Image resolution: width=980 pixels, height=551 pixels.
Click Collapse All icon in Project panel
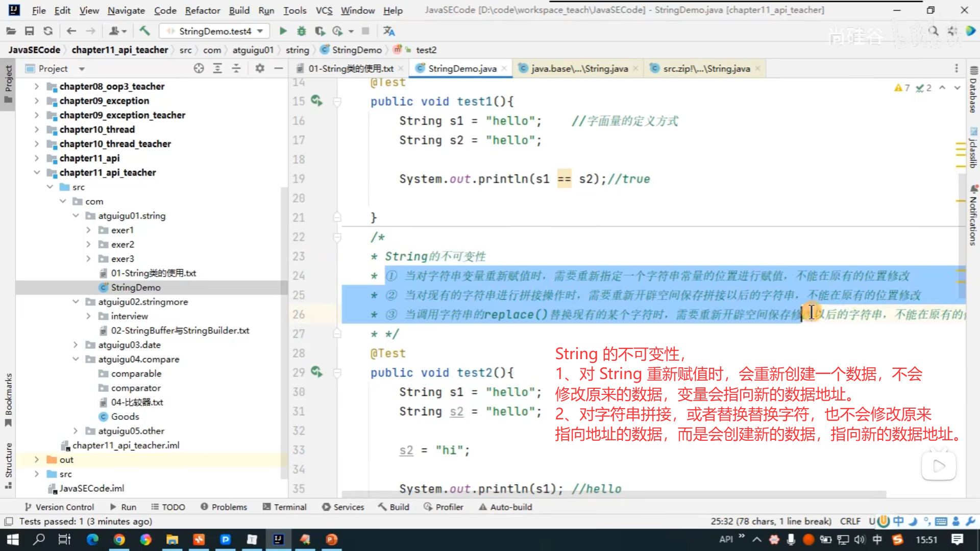click(236, 68)
